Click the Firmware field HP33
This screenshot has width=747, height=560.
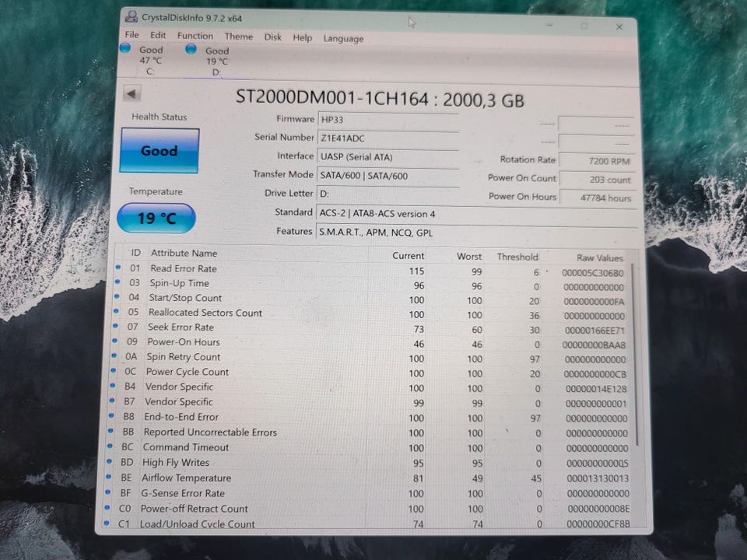pyautogui.click(x=388, y=120)
